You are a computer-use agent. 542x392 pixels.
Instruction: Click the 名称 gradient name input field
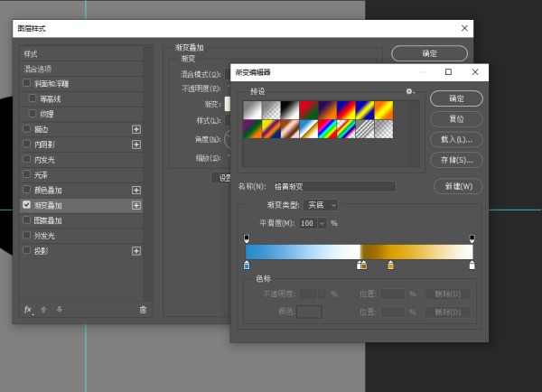click(x=334, y=187)
